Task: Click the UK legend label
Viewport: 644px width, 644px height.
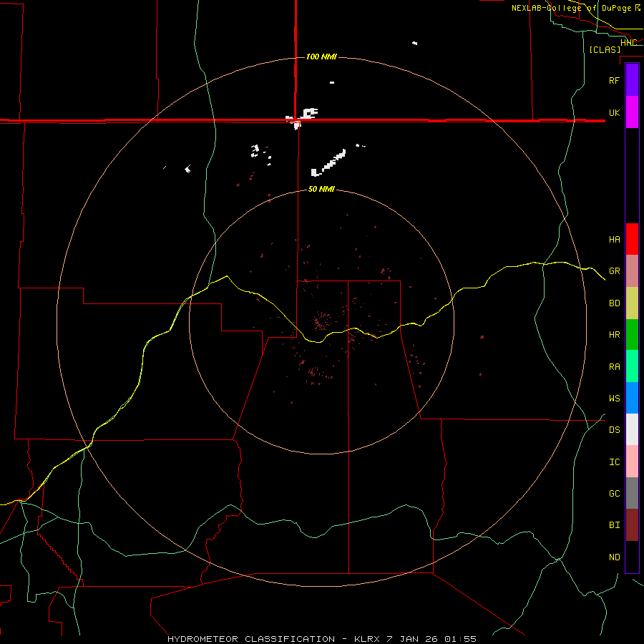Action: click(614, 112)
